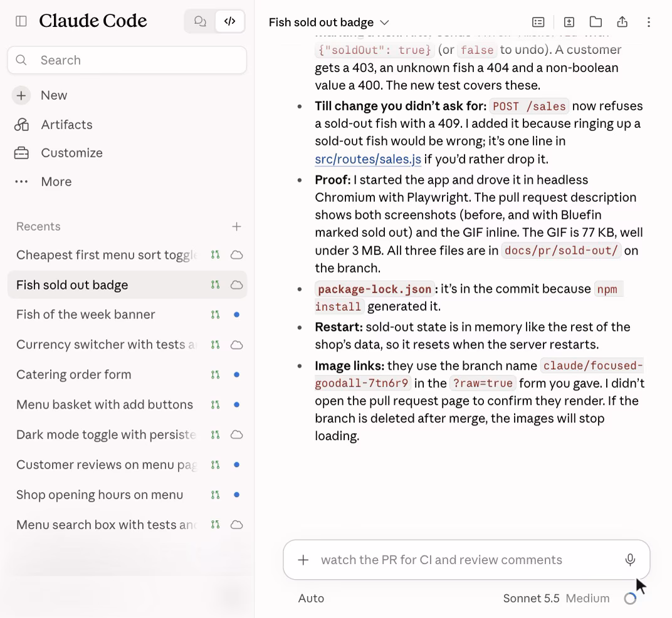Image resolution: width=672 pixels, height=618 pixels.
Task: Click the POST /sales code snippet
Action: point(529,107)
